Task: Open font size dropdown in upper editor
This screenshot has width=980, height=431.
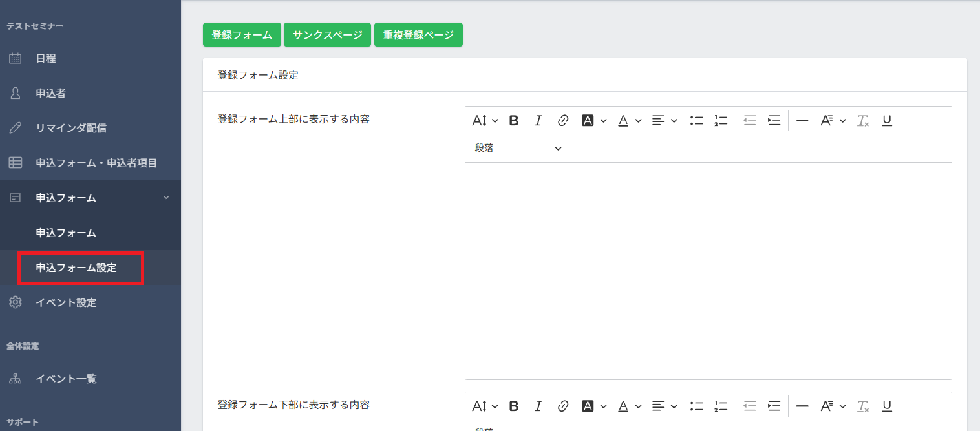Action: [485, 120]
